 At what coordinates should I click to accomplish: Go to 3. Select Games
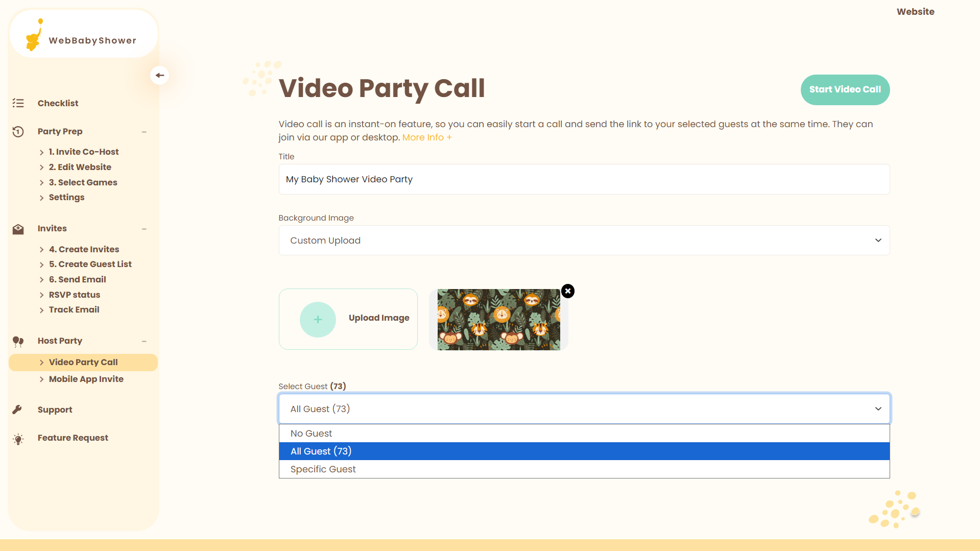coord(83,182)
